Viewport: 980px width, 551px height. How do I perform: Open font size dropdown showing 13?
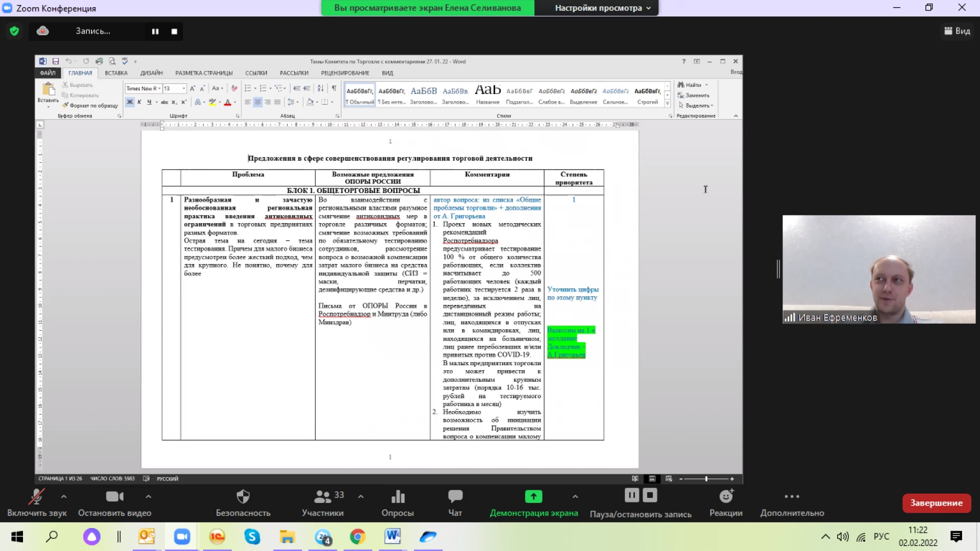click(184, 88)
